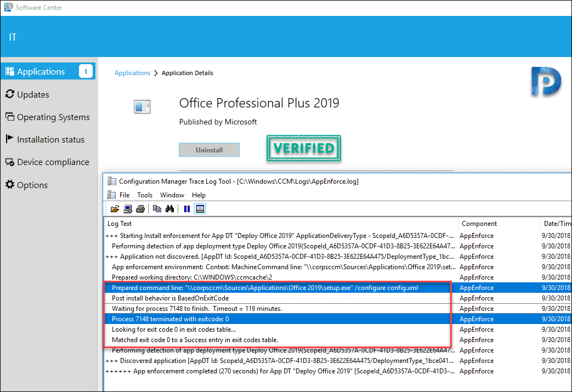Click the Find binoculars toolbar icon
Viewport: 572px width, 392px height.
[169, 209]
